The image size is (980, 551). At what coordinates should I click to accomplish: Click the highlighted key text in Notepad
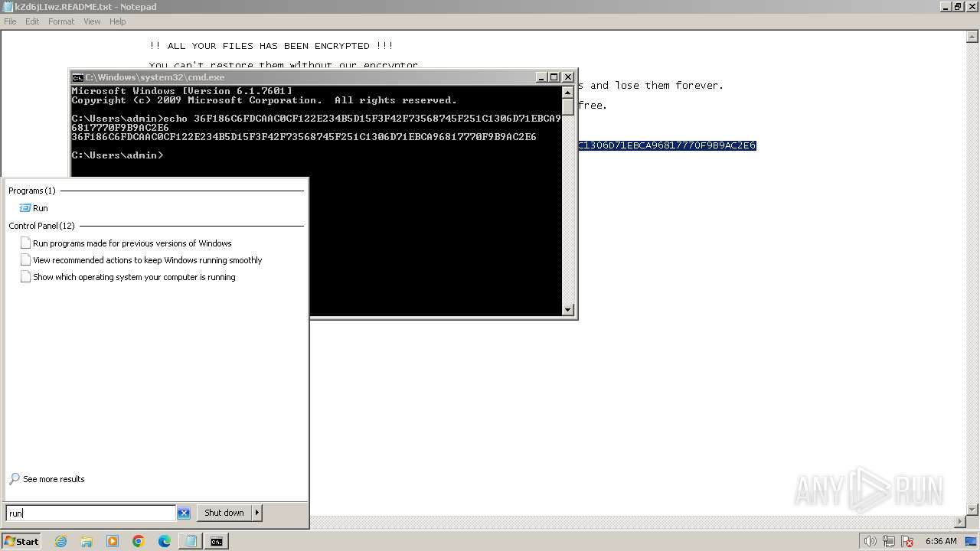point(667,145)
